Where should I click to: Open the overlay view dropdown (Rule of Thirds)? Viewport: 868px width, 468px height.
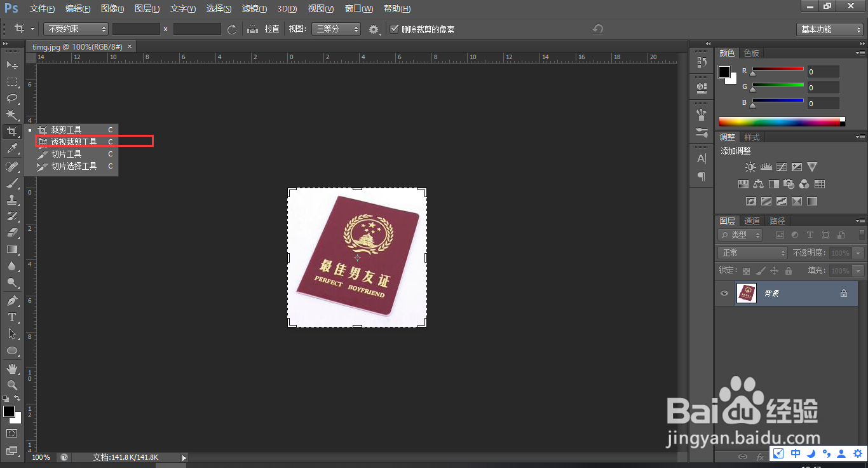(x=336, y=29)
